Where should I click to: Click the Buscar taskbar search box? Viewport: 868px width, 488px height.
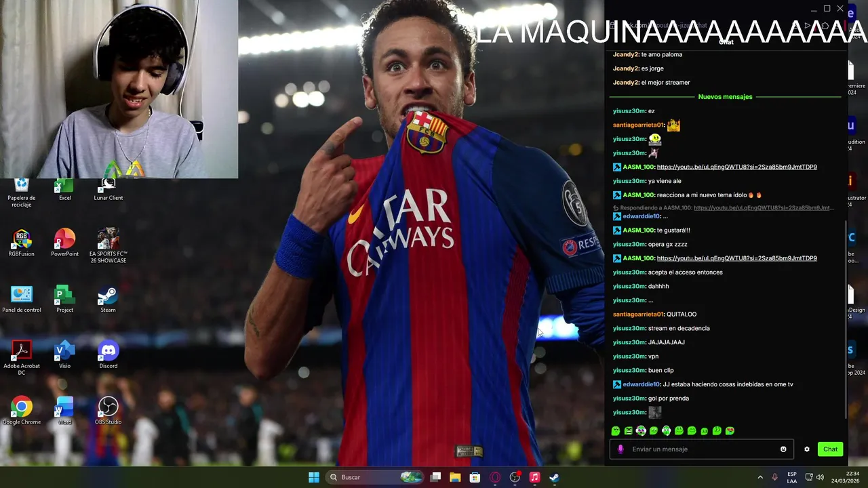[x=375, y=477]
